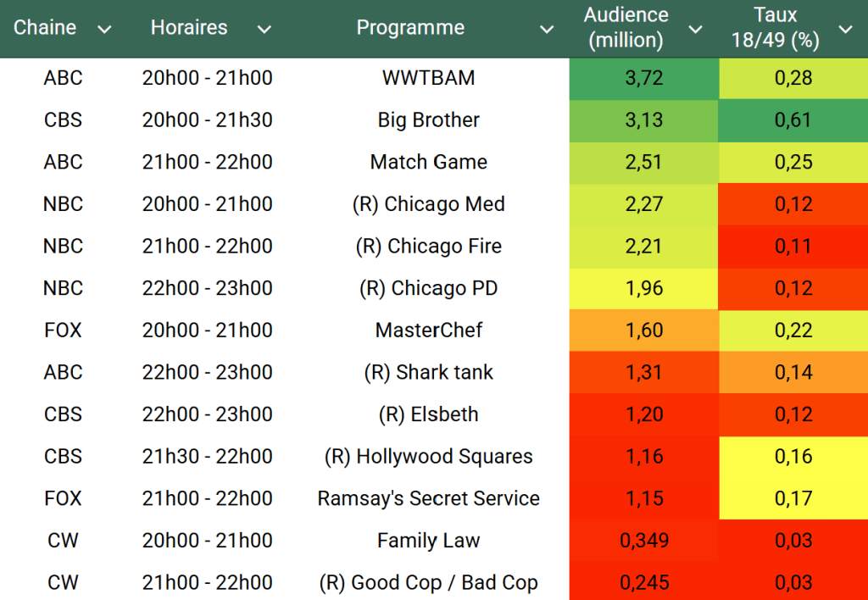
Task: Click the Horaires column header label
Action: point(189,28)
